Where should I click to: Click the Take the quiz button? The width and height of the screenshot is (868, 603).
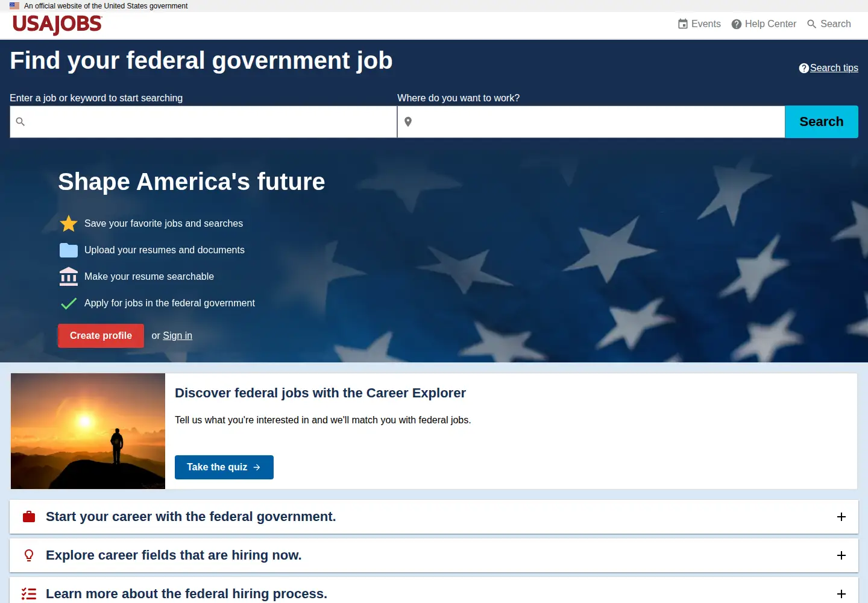(x=224, y=467)
